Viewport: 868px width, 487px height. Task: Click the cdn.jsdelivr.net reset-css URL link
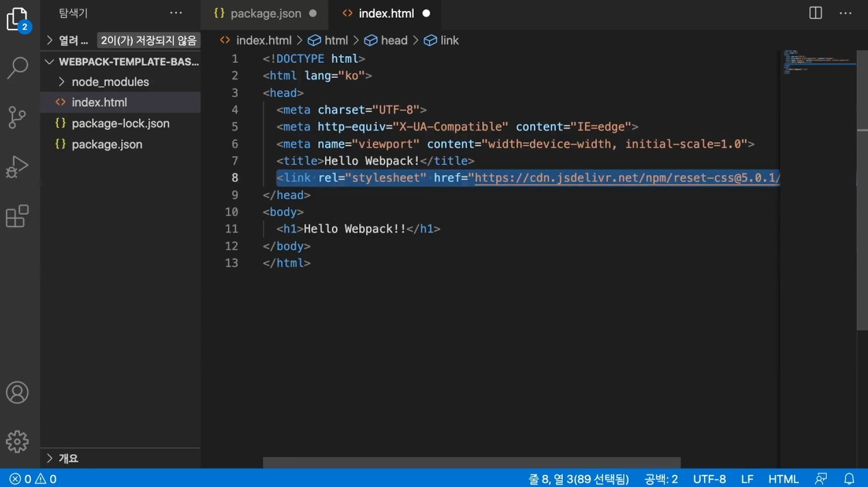click(x=627, y=178)
